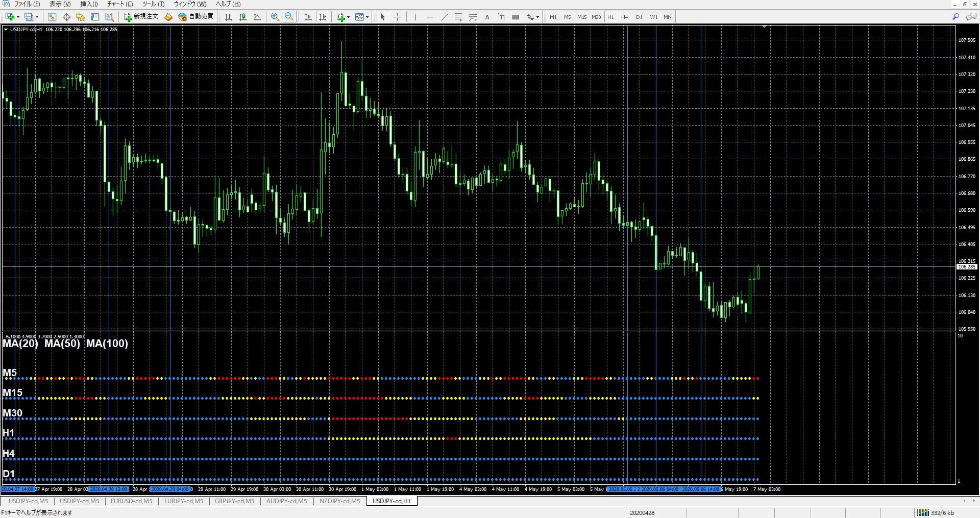Switch to the EURUSD-cd,M5 chart tab
Viewport: 980px width, 518px height.
pos(131,501)
